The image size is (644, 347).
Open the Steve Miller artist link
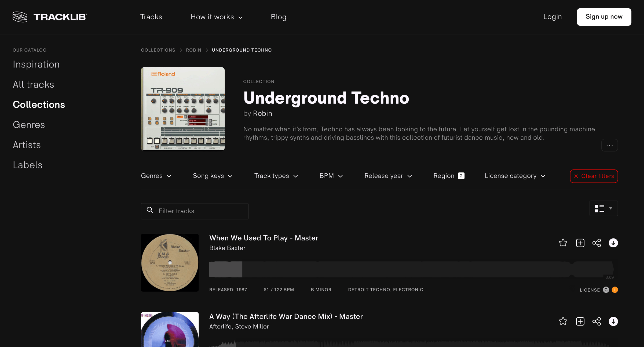point(252,326)
